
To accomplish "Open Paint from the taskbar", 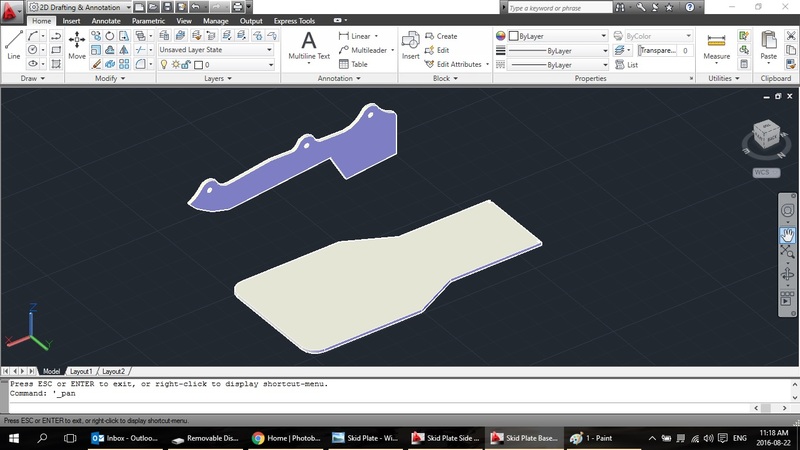I will [x=592, y=438].
